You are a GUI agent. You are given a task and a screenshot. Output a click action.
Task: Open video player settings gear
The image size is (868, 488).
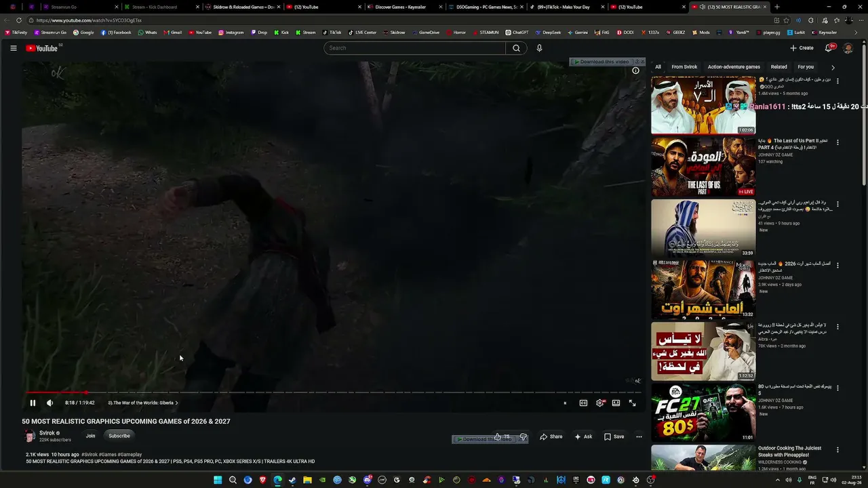pos(599,403)
